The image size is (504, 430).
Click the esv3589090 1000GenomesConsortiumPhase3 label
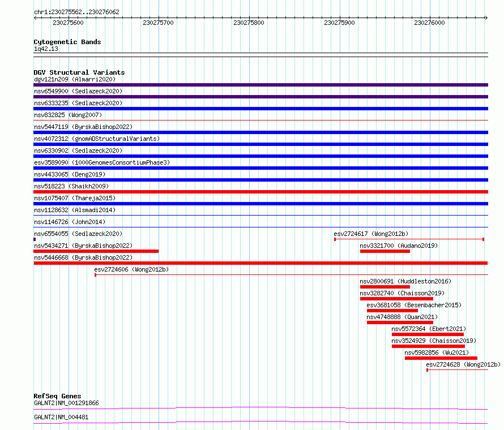102,162
